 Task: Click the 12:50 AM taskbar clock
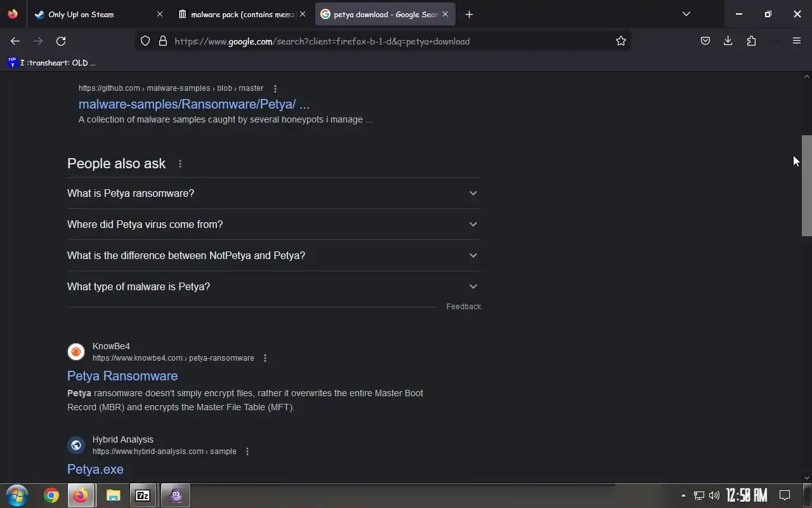coord(747,495)
